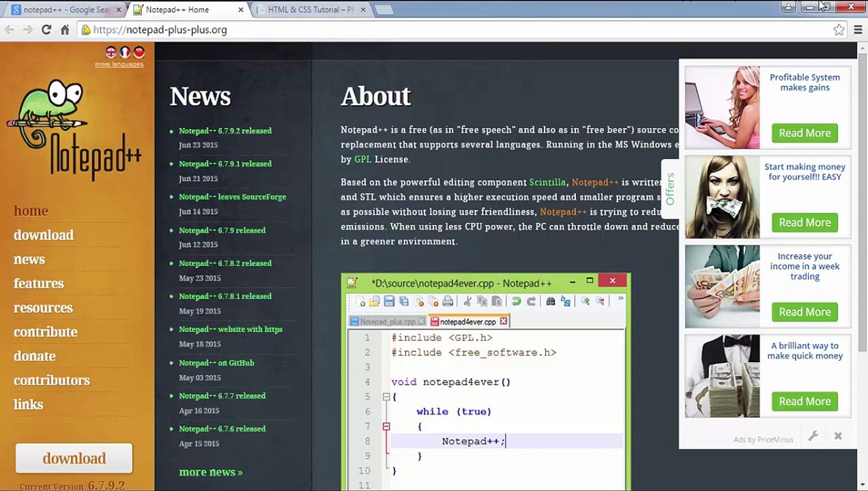Bookmark this page with the star icon
The image size is (868, 491).
(839, 30)
